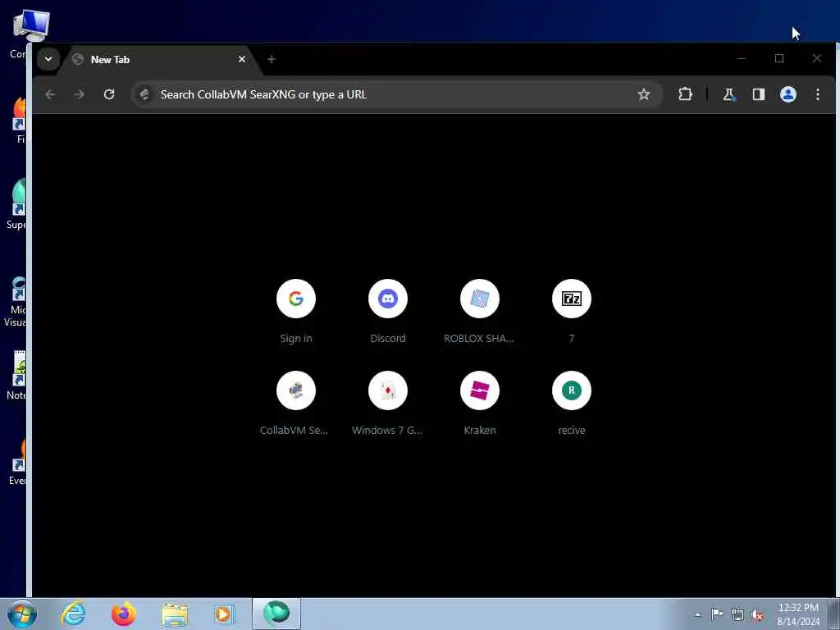Click the search engine icon in address bar

coord(144,94)
